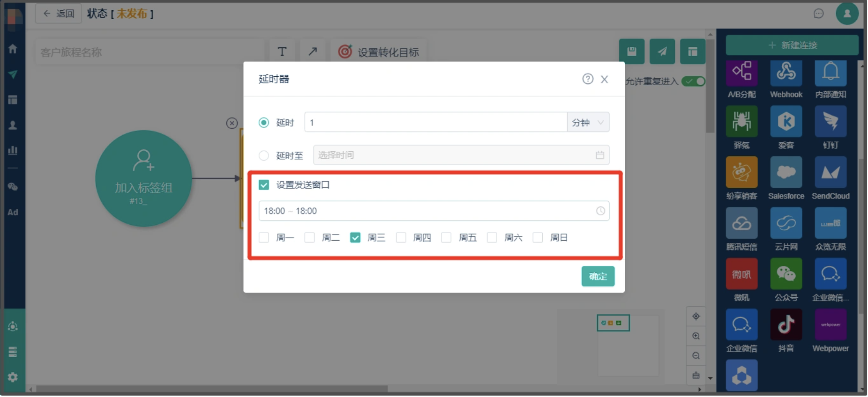
Task: Open the layout template toolbar icon
Action: tap(694, 51)
